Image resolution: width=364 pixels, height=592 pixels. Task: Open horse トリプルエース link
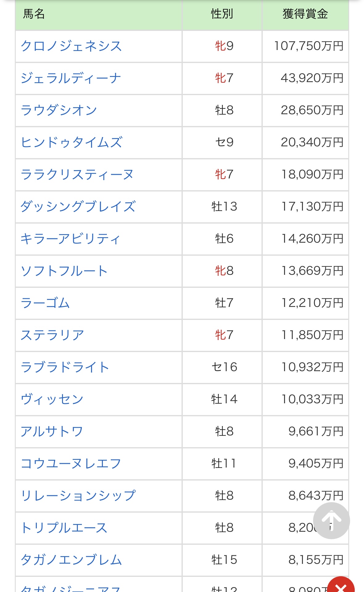[x=64, y=528]
